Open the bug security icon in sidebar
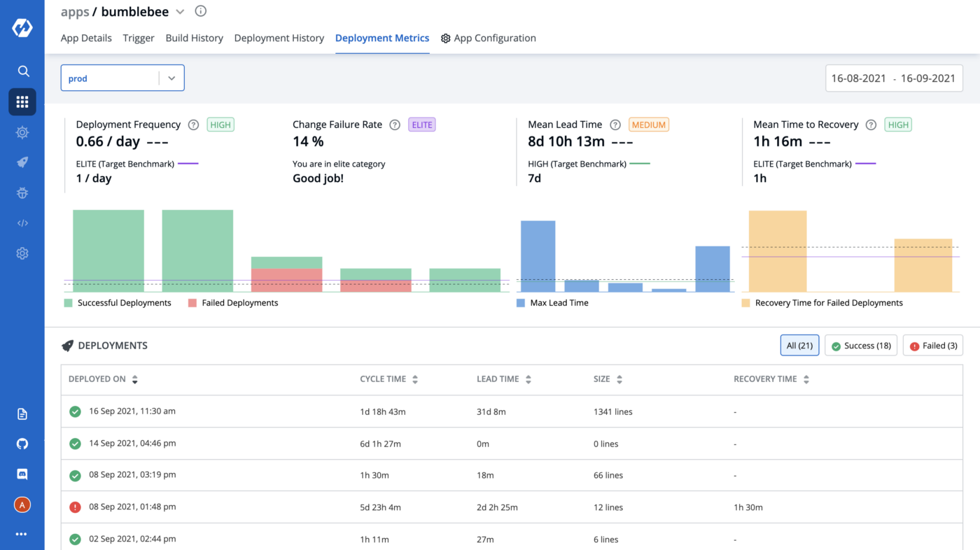The height and width of the screenshot is (550, 980). [22, 193]
